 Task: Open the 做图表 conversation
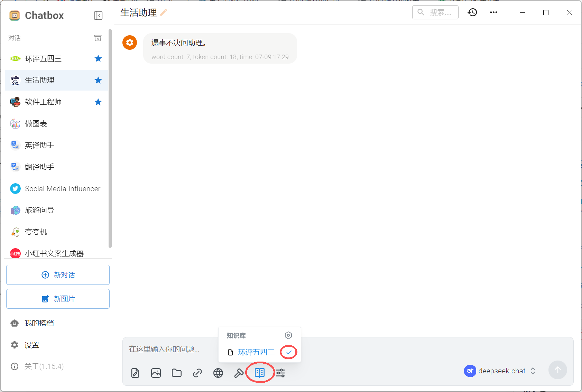pos(36,124)
